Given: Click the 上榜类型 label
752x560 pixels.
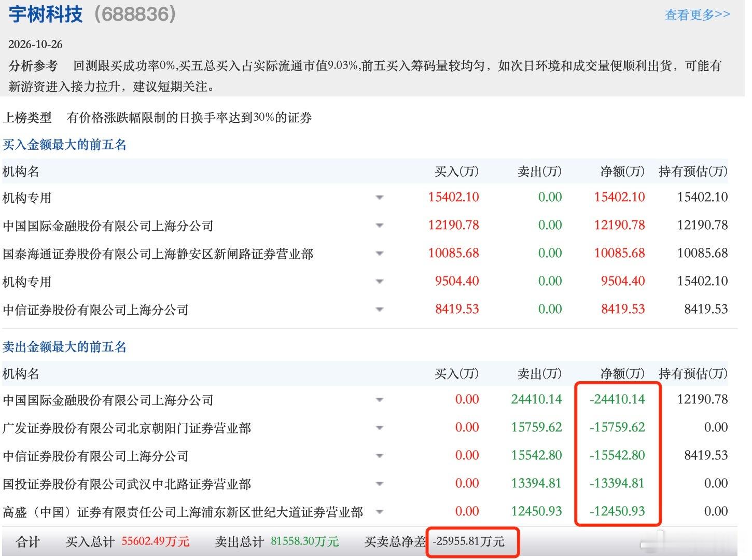Looking at the screenshot, I should [x=27, y=118].
